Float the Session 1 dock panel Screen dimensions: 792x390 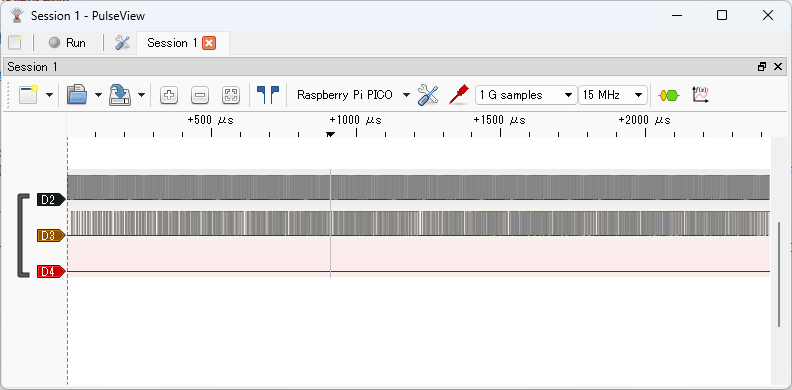pos(762,67)
